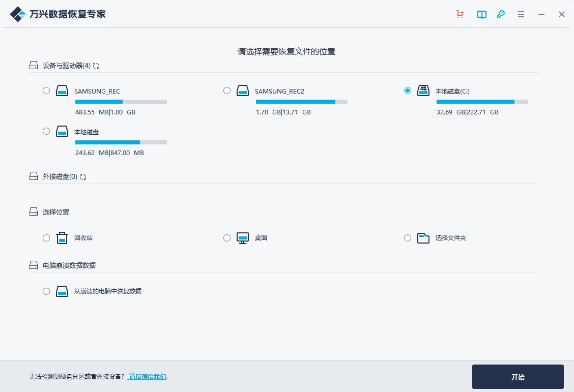Click the 选择文件夹 folder icon
Image resolution: width=574 pixels, height=392 pixels.
click(x=423, y=237)
